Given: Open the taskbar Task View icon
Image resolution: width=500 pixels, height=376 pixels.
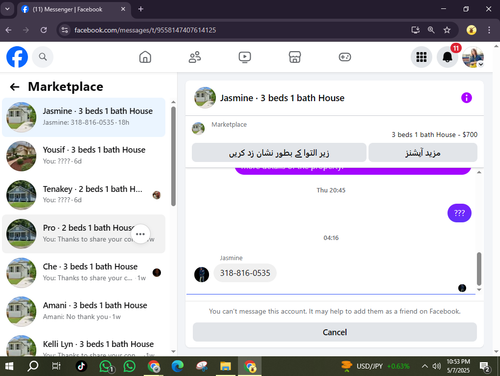Looking at the screenshot, I should (56, 366).
